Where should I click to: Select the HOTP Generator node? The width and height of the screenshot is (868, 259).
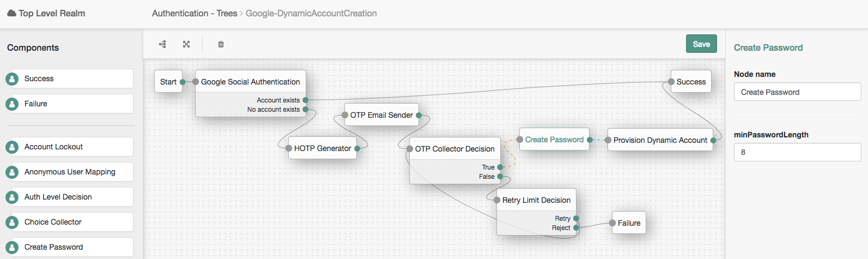point(323,148)
